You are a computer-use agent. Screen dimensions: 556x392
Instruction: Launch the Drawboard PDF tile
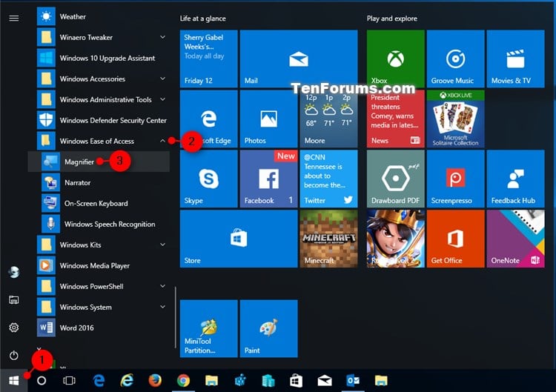(395, 179)
